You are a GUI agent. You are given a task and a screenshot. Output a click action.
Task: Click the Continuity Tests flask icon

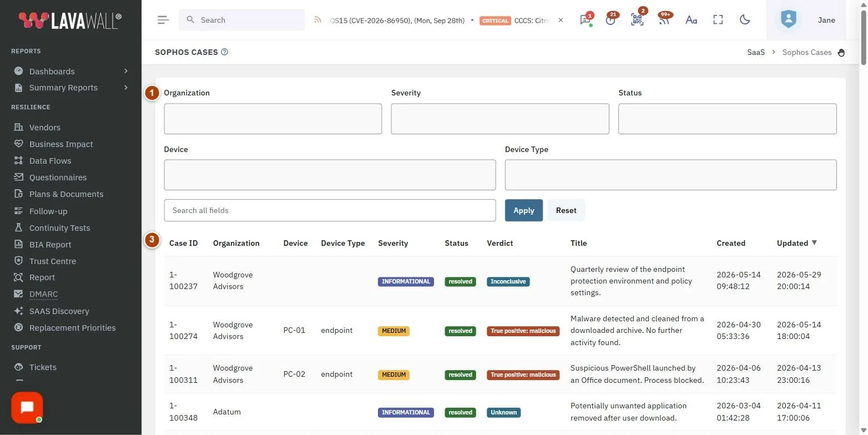[18, 227]
